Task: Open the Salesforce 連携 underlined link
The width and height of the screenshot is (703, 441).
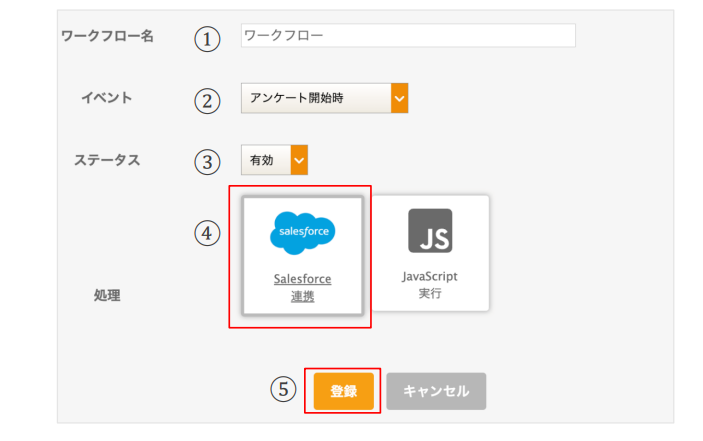Action: [303, 287]
